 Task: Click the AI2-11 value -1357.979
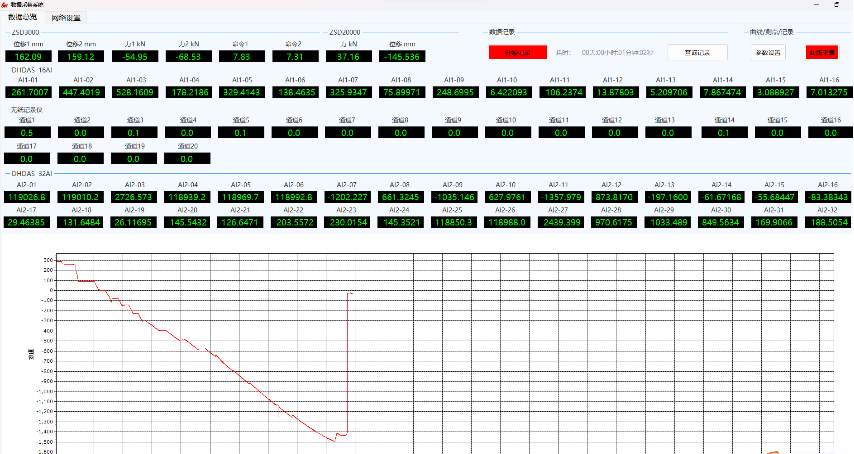(x=560, y=197)
